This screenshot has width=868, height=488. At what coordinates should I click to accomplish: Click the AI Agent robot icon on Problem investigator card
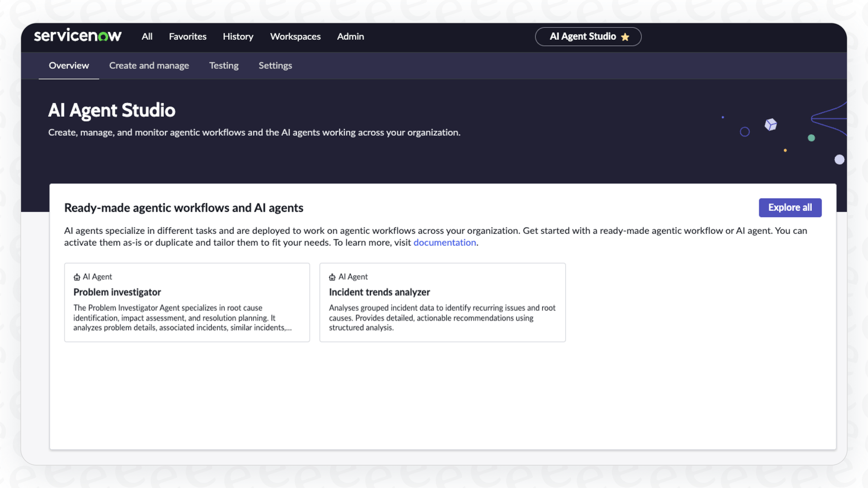pyautogui.click(x=76, y=276)
